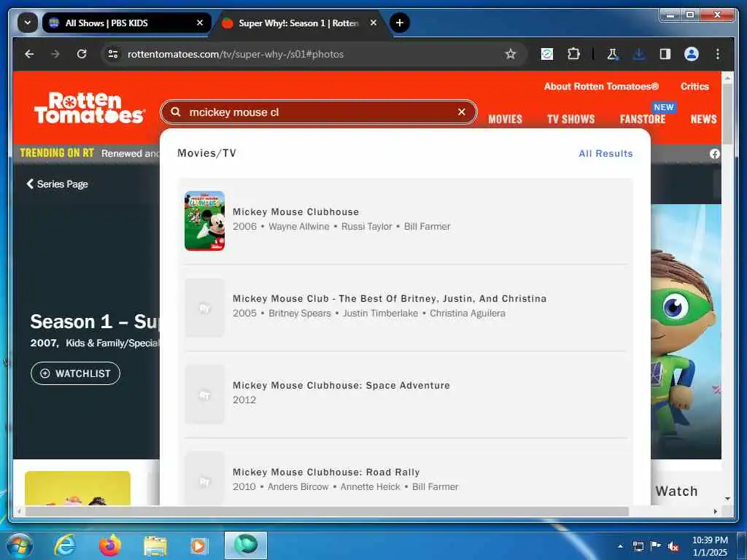Click the vertical page scrollbar
Image resolution: width=747 pixels, height=560 pixels.
tap(727, 114)
